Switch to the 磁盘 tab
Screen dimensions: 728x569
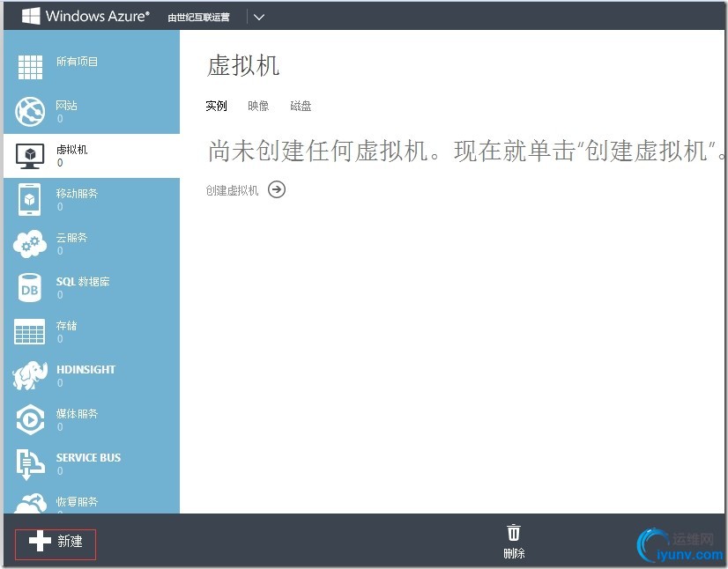pyautogui.click(x=301, y=106)
